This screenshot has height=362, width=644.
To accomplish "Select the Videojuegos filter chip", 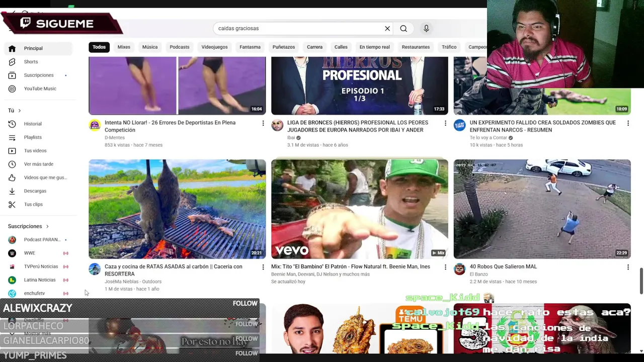I will point(214,47).
